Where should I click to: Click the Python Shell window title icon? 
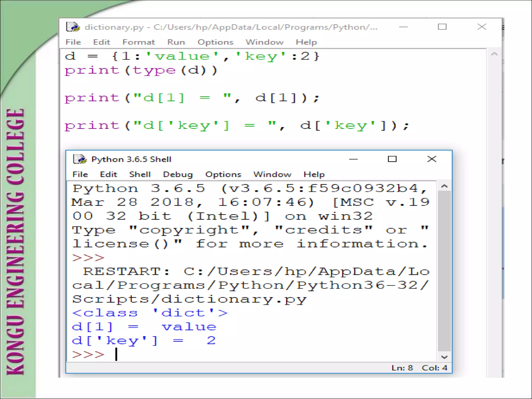(79, 159)
